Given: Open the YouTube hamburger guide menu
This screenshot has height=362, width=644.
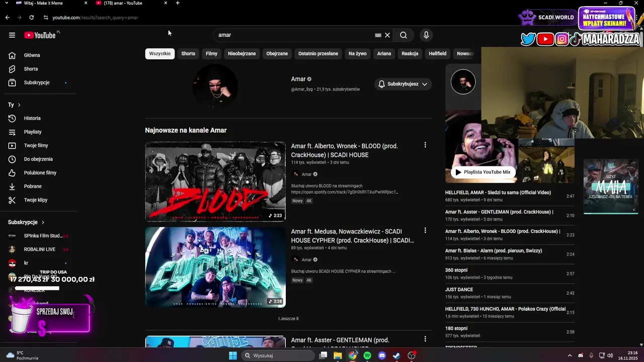Looking at the screenshot, I should point(12,35).
